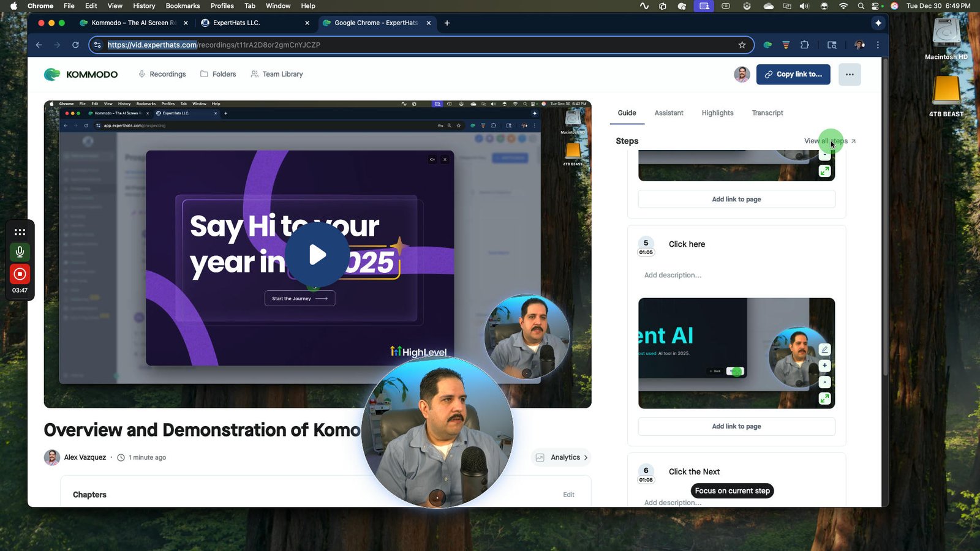Click View all steps link
The width and height of the screenshot is (980, 551).
pyautogui.click(x=830, y=141)
